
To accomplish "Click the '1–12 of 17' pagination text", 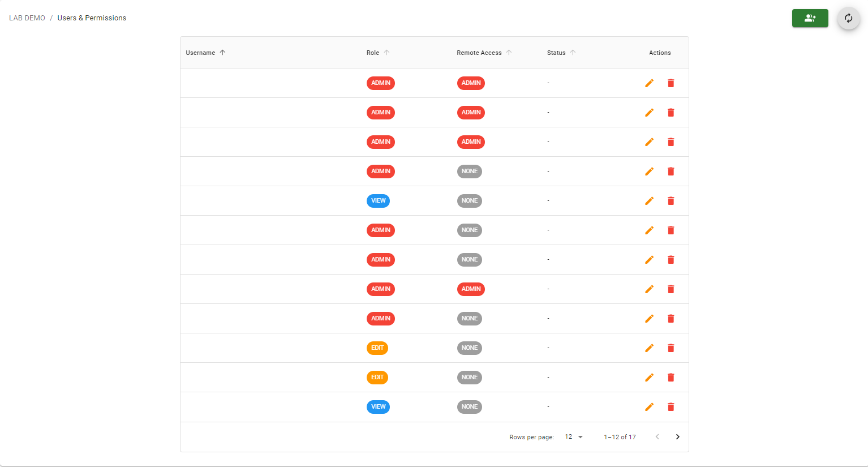I will coord(620,437).
